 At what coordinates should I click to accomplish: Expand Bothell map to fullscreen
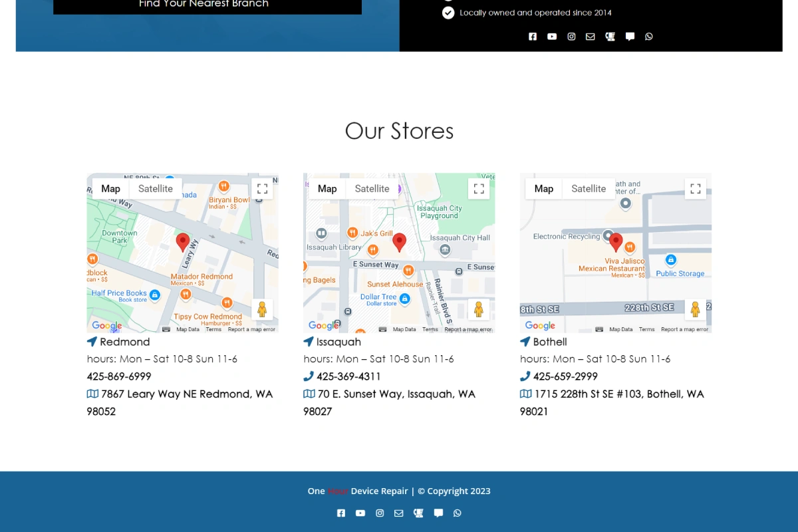pyautogui.click(x=696, y=189)
